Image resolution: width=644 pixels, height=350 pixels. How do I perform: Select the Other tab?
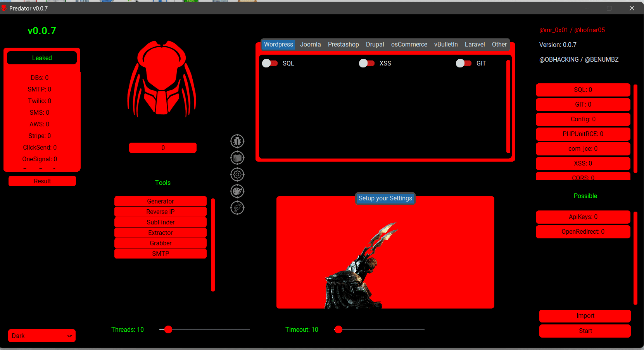tap(499, 44)
